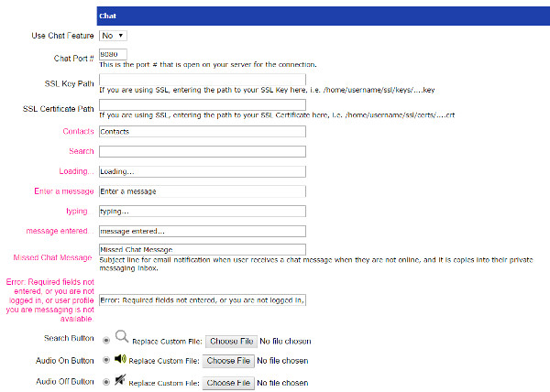Open the Use Chat Feature dropdown

[x=113, y=35]
